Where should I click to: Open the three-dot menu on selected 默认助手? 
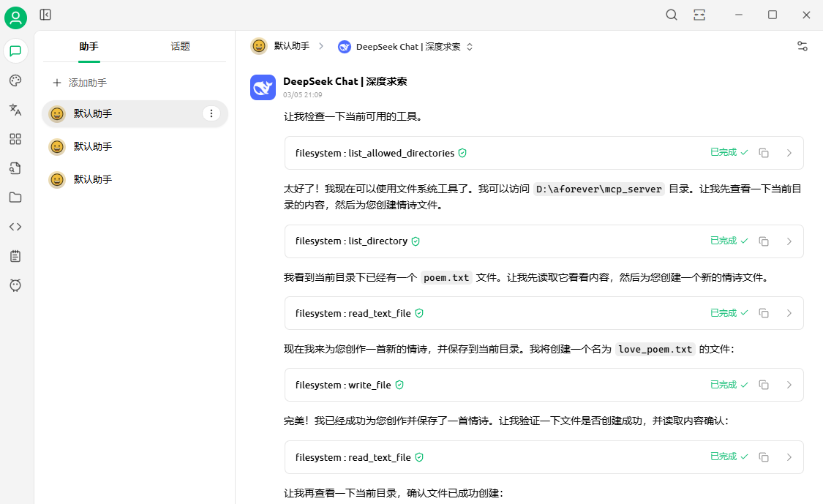click(211, 113)
